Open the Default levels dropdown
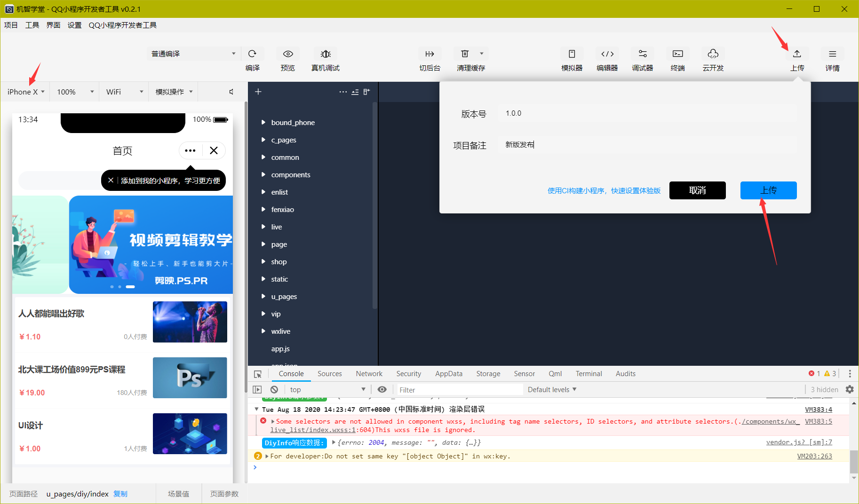Screen dimensions: 859x504 click(x=552, y=390)
